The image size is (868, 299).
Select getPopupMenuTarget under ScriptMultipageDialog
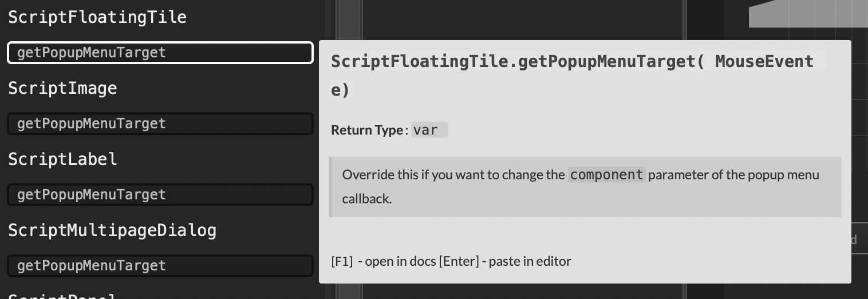(160, 266)
